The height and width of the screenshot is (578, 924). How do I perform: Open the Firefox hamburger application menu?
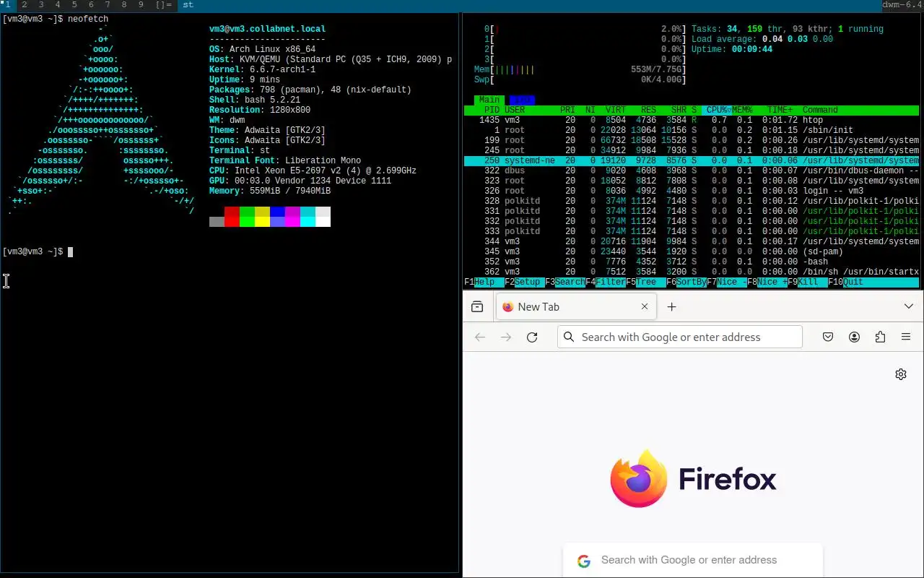pyautogui.click(x=906, y=337)
